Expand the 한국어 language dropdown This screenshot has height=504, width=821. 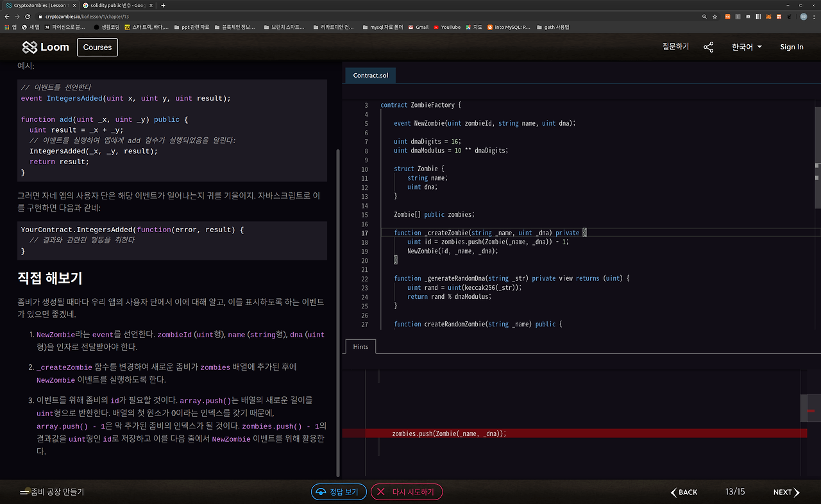pos(747,47)
